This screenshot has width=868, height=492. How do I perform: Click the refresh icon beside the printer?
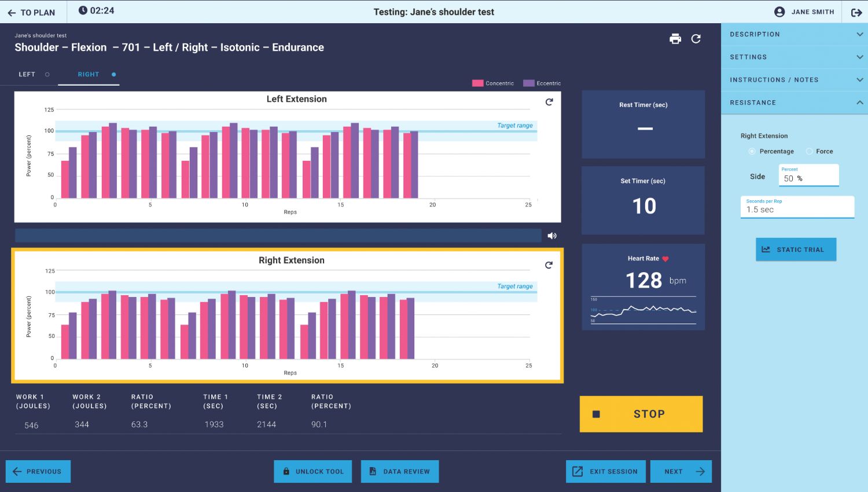pos(696,39)
